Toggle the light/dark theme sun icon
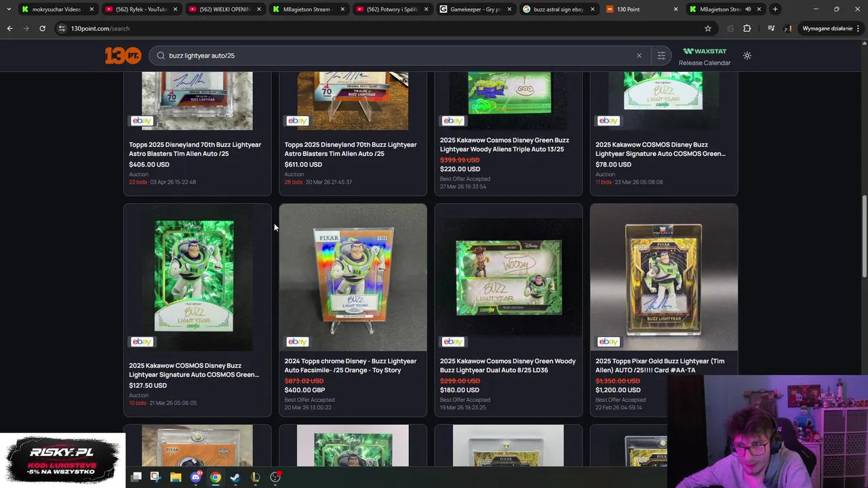868x488 pixels. (747, 56)
